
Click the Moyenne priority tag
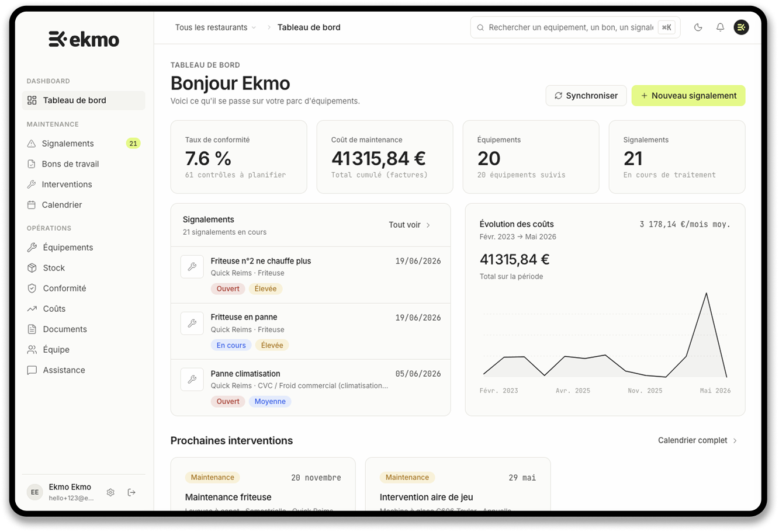point(270,402)
